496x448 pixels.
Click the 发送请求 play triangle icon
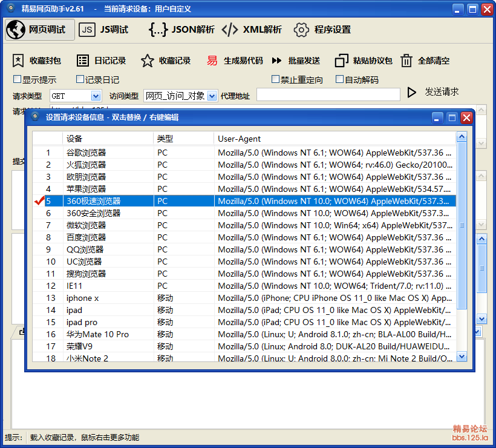pyautogui.click(x=411, y=93)
